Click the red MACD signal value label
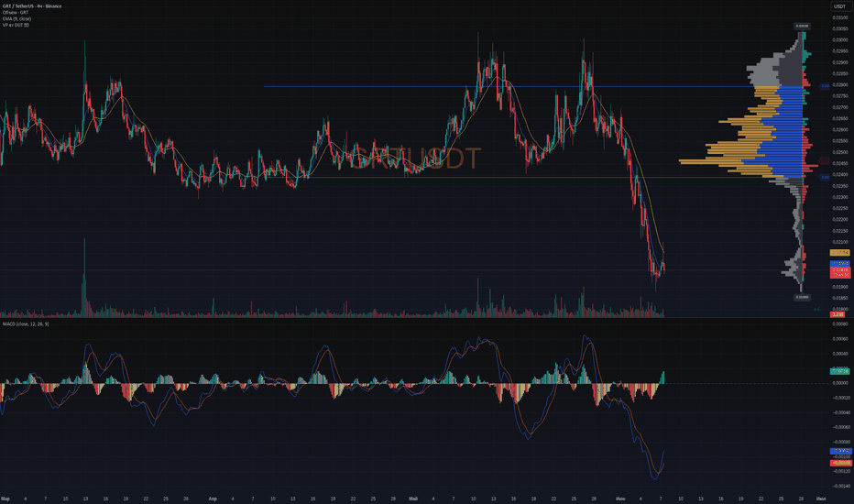The image size is (854, 504). tap(839, 463)
